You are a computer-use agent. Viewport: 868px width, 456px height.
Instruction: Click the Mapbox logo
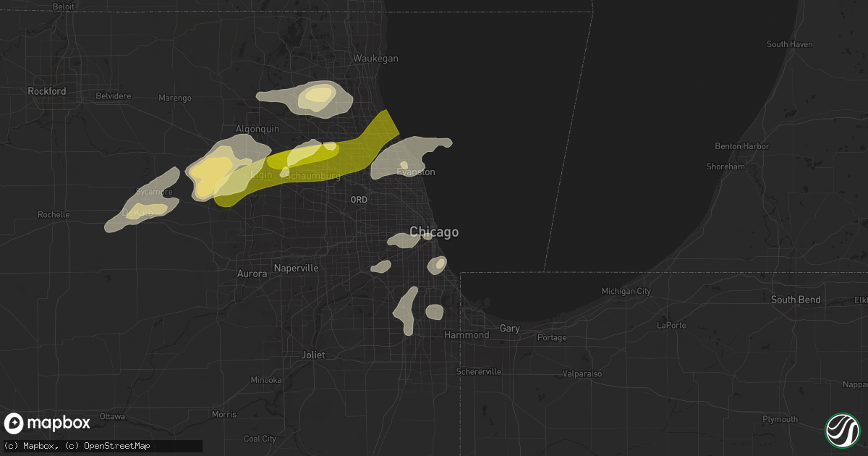(48, 423)
